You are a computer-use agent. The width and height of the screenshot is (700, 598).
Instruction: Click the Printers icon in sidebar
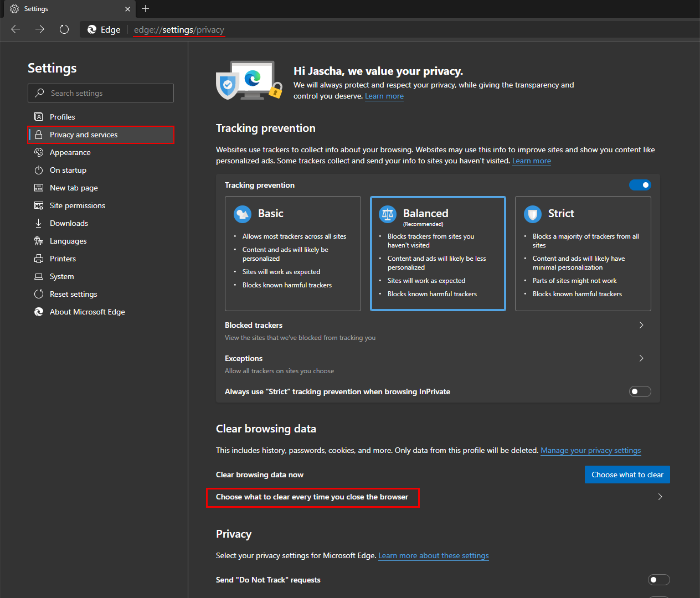pyautogui.click(x=39, y=259)
